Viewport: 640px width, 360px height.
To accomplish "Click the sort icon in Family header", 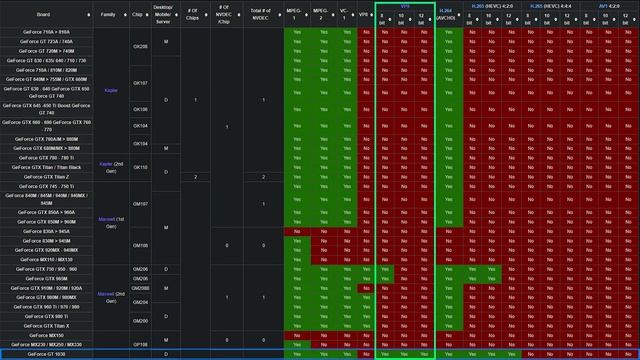I will click(125, 15).
